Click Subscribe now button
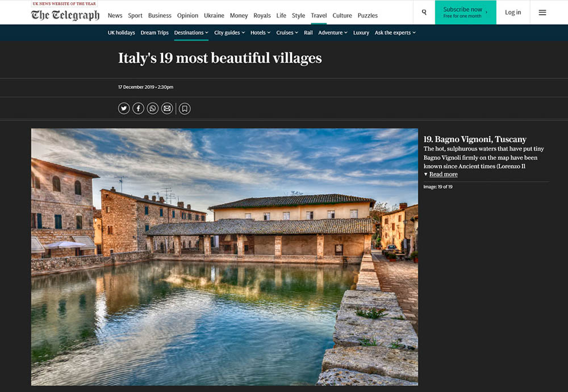Viewport: 568px width, 392px height. [465, 12]
